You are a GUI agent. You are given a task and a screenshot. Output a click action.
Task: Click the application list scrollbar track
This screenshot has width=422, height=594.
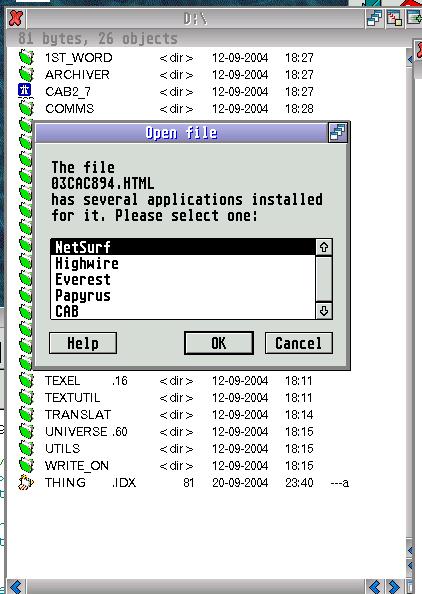(324, 279)
